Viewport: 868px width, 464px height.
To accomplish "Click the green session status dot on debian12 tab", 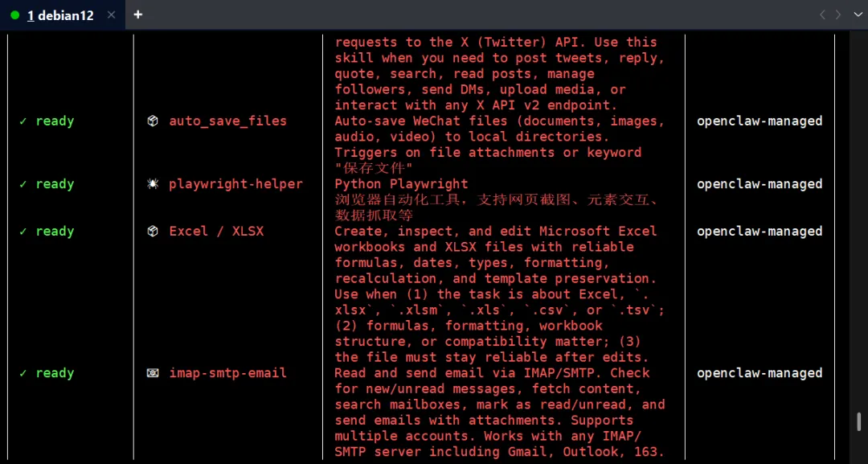I will point(15,15).
